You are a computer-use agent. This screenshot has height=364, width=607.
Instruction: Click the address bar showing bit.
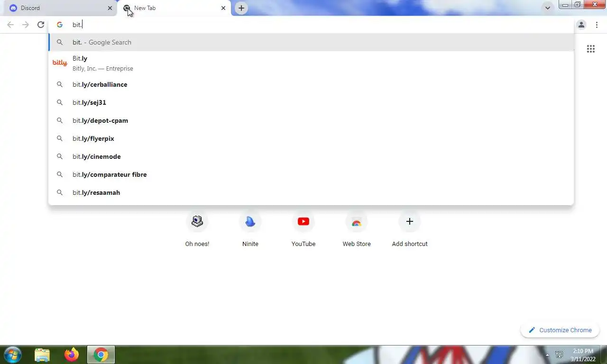pyautogui.click(x=311, y=25)
